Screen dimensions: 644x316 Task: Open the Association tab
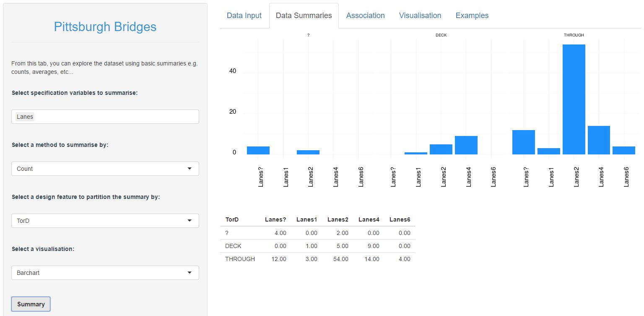point(365,16)
